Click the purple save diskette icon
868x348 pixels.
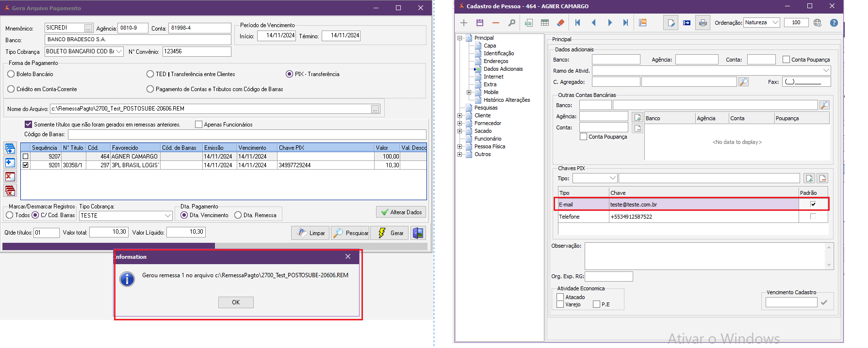480,23
